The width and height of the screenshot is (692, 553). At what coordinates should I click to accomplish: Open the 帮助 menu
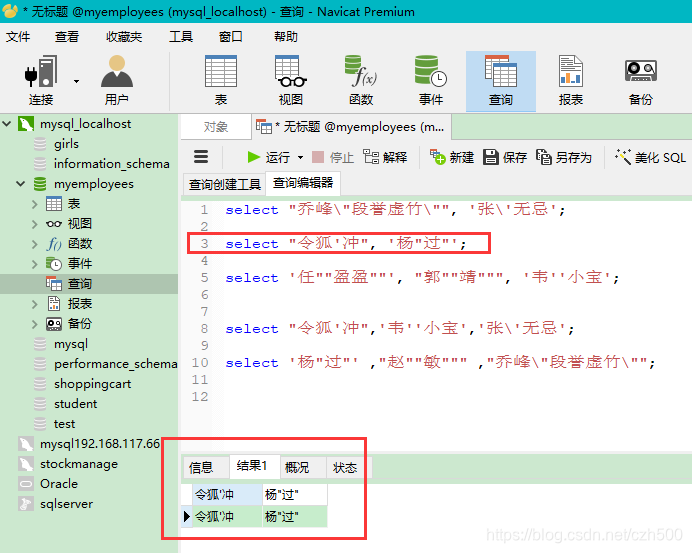pyautogui.click(x=286, y=37)
